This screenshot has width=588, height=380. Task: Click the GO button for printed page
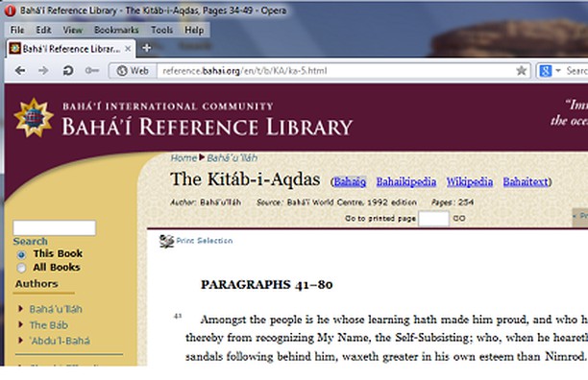[x=459, y=218]
